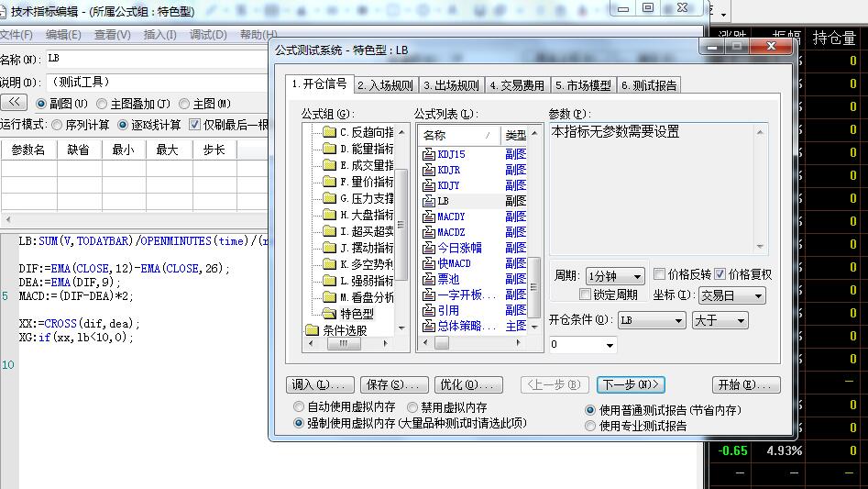Select the H.大盘指标 folder icon
Viewport: 868px width, 489px height.
coord(330,215)
